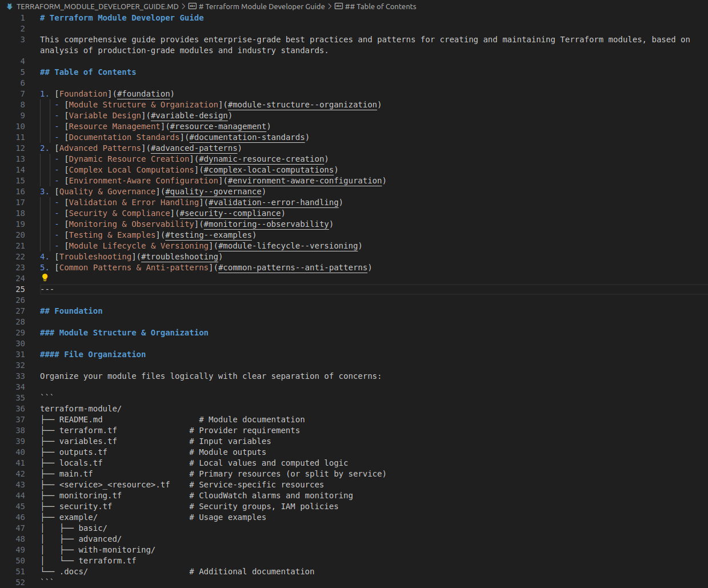
Task: Click the 'terraform-module/' line
Action: coord(81,409)
